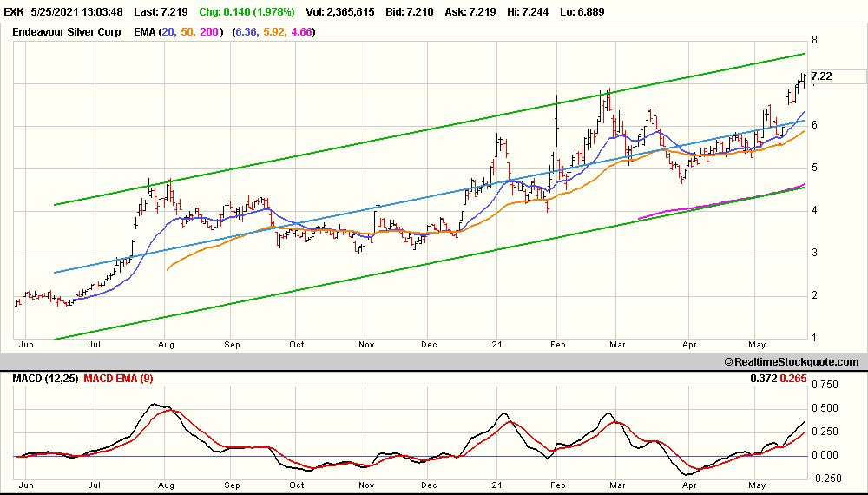Viewport: 868px width, 495px height.
Task: Select the Ask: 7.219 quote
Action: click(x=470, y=11)
